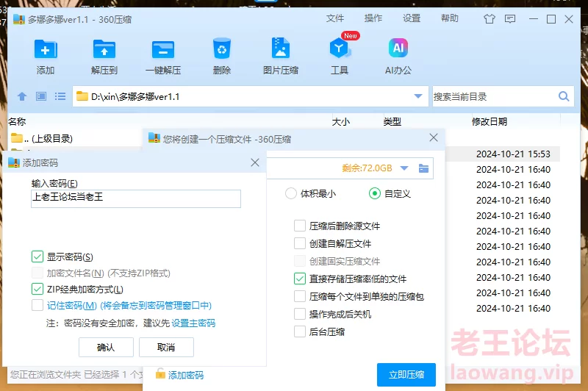Sort the file list by the 大小 column
588x391 pixels.
[341, 121]
